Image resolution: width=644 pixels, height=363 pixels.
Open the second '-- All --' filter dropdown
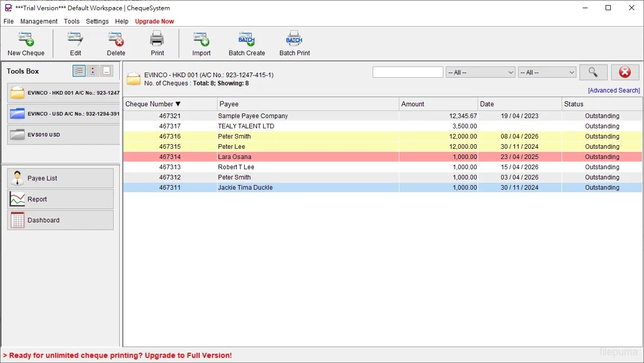[x=547, y=73]
